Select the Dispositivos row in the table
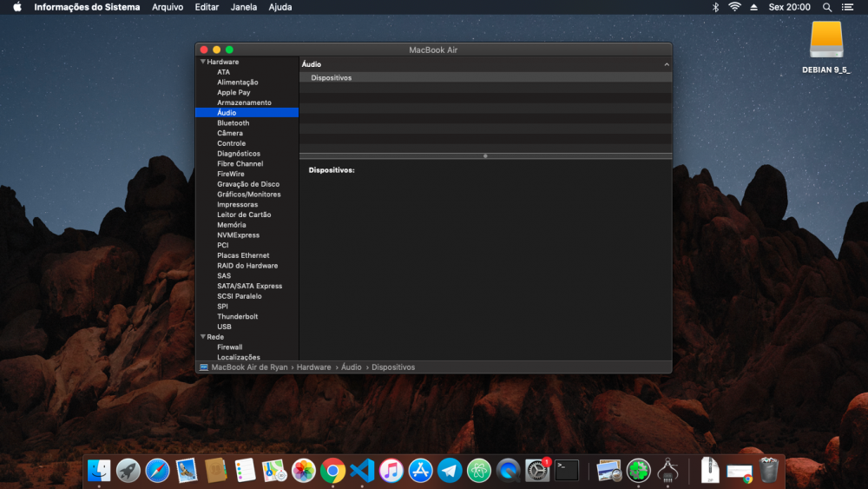Screen dimensions: 868x489 point(485,77)
